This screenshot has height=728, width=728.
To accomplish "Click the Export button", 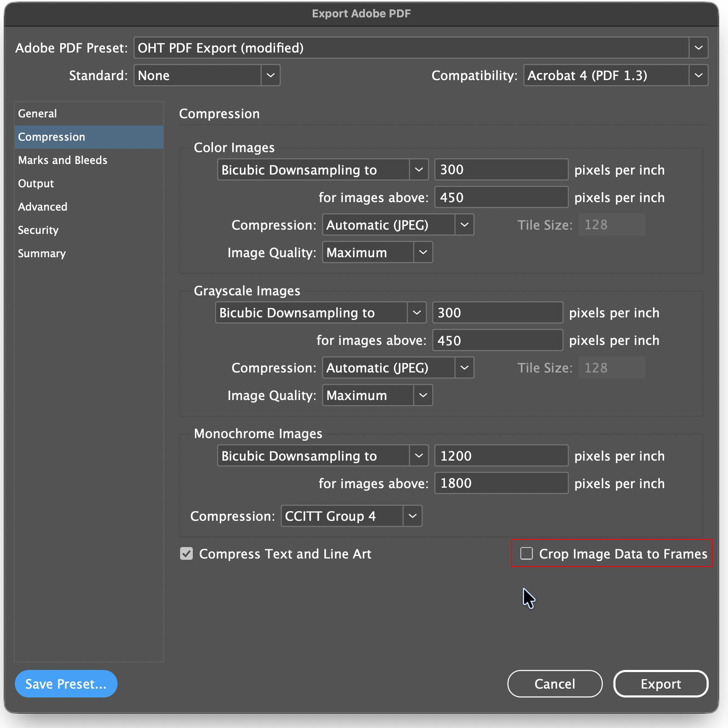I will point(660,684).
